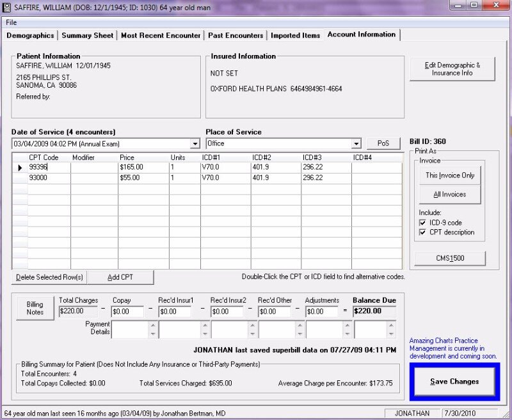
Task: Open Billing Notes
Action: click(x=35, y=309)
